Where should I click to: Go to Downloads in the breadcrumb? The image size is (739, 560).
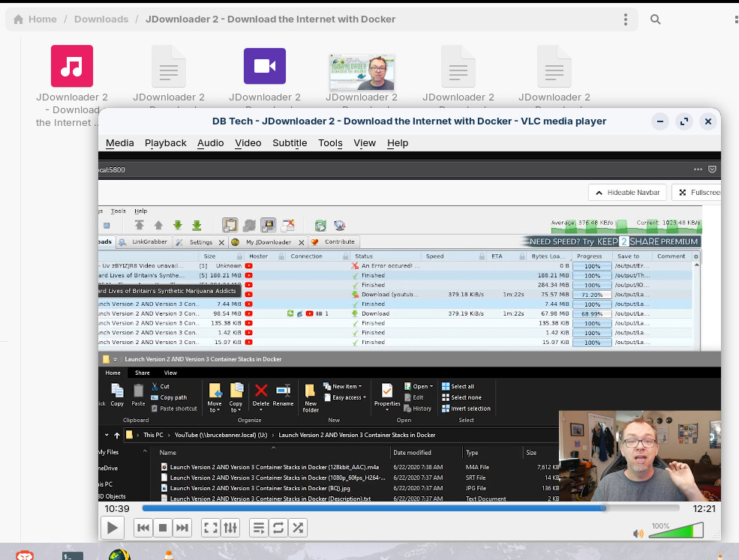point(101,19)
